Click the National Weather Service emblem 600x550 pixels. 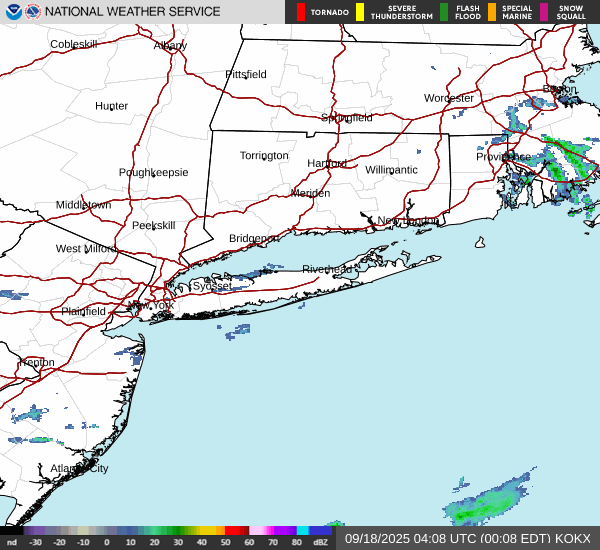coord(32,12)
